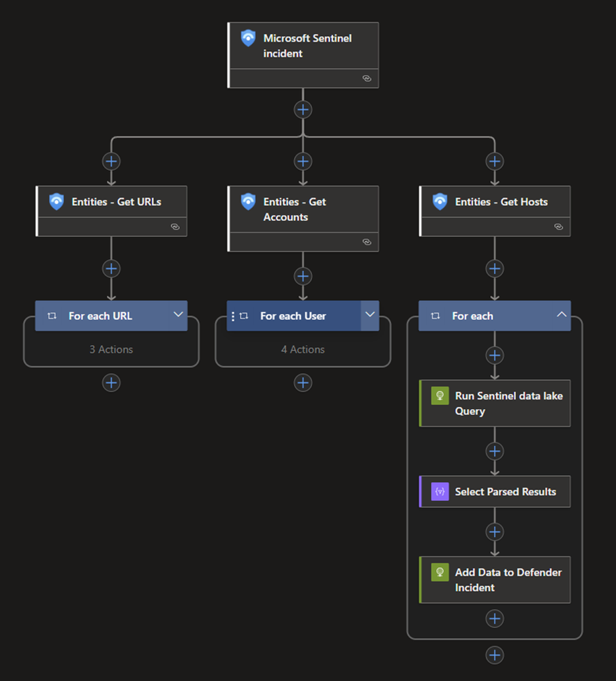The image size is (616, 681).
Task: Click the Sentinel shield icon on incident trigger
Action: tap(248, 38)
